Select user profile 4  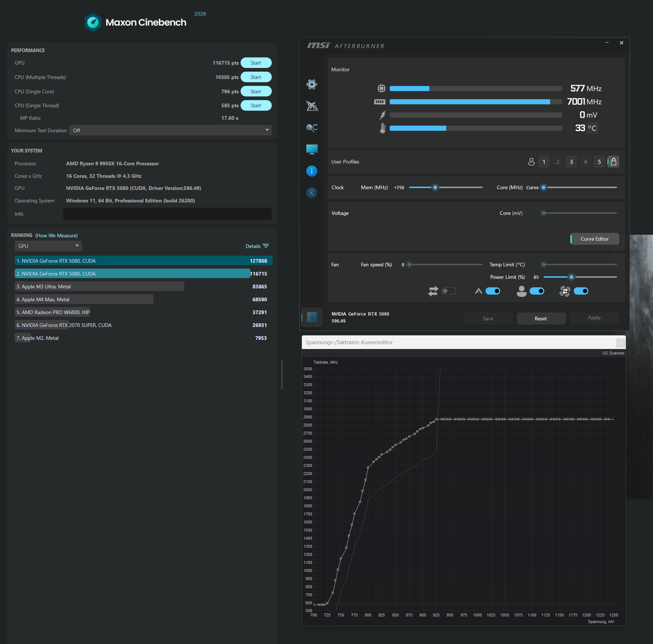[585, 162]
